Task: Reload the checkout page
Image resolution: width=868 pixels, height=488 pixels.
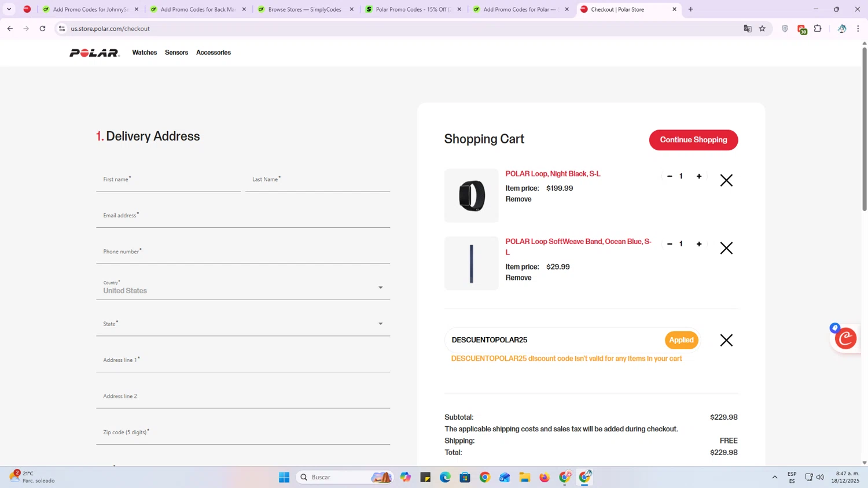Action: pos(42,28)
